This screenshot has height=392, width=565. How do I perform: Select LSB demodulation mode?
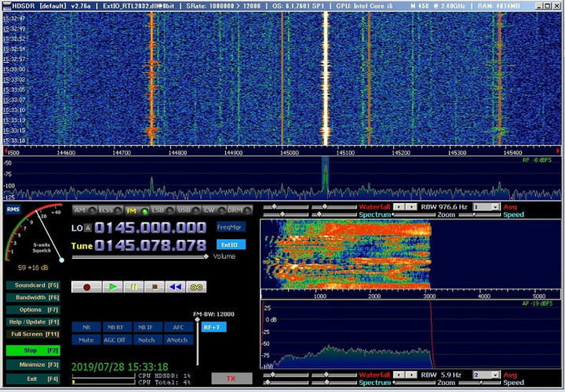coord(162,211)
